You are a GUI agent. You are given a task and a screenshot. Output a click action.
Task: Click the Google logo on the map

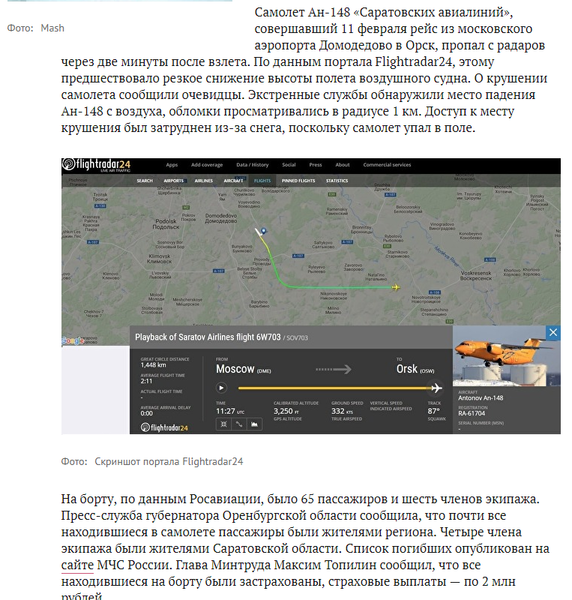coord(73,341)
